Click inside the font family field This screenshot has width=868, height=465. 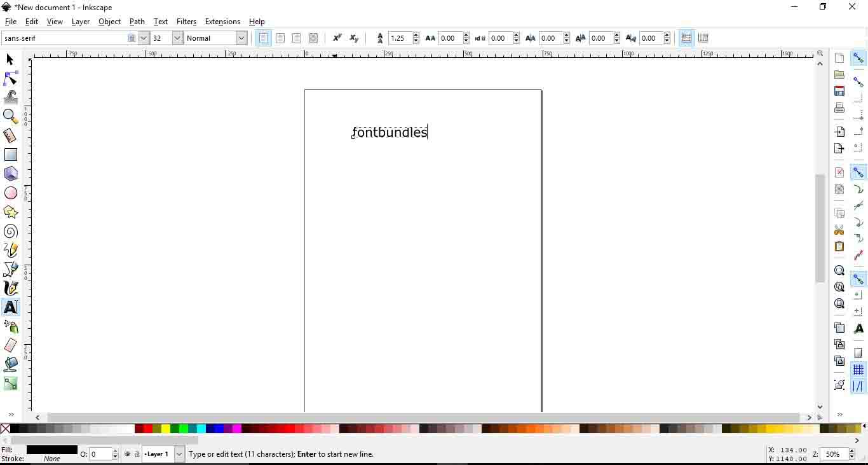pyautogui.click(x=64, y=38)
